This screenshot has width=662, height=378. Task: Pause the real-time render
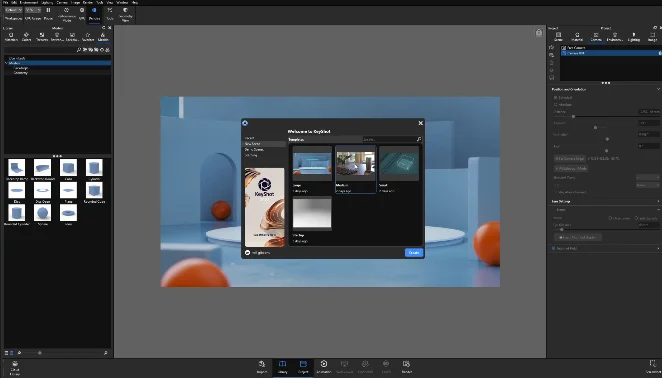pos(48,13)
